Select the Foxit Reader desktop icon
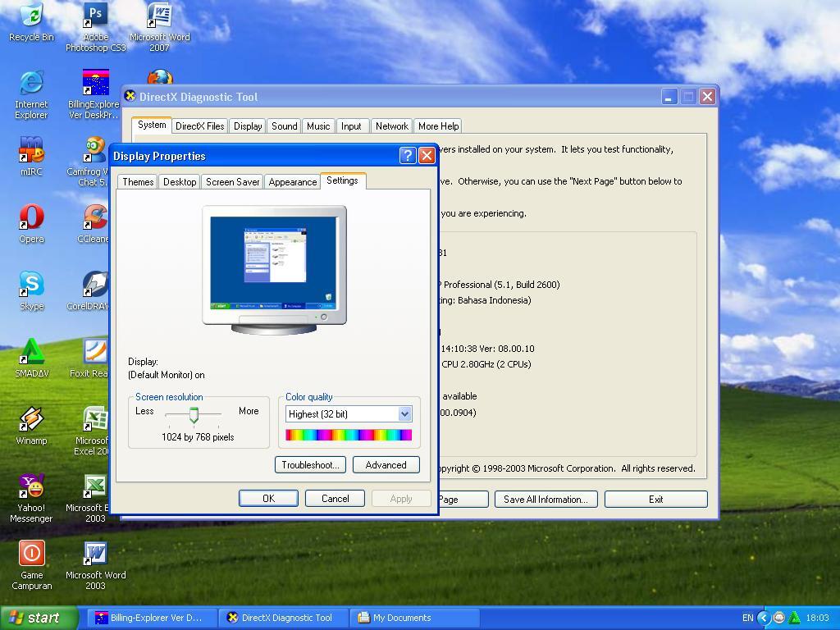The width and height of the screenshot is (840, 630). coord(89,358)
